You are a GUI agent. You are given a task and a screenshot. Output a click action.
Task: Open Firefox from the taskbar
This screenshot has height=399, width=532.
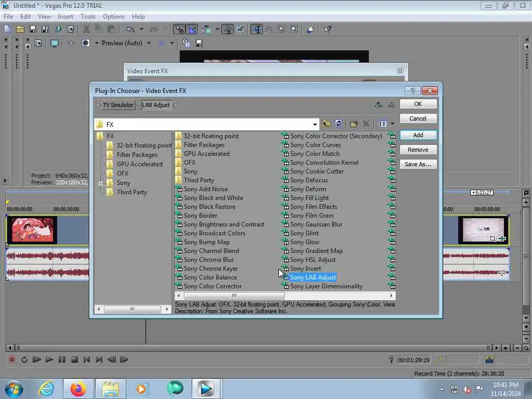(x=78, y=389)
